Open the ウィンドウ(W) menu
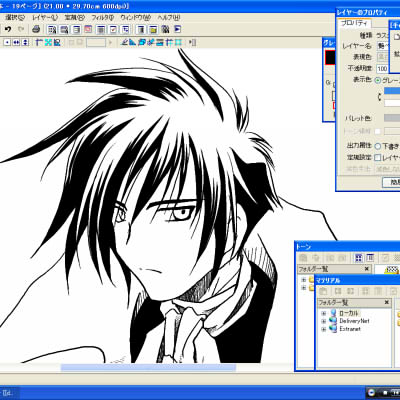400x400 pixels. 135,17
